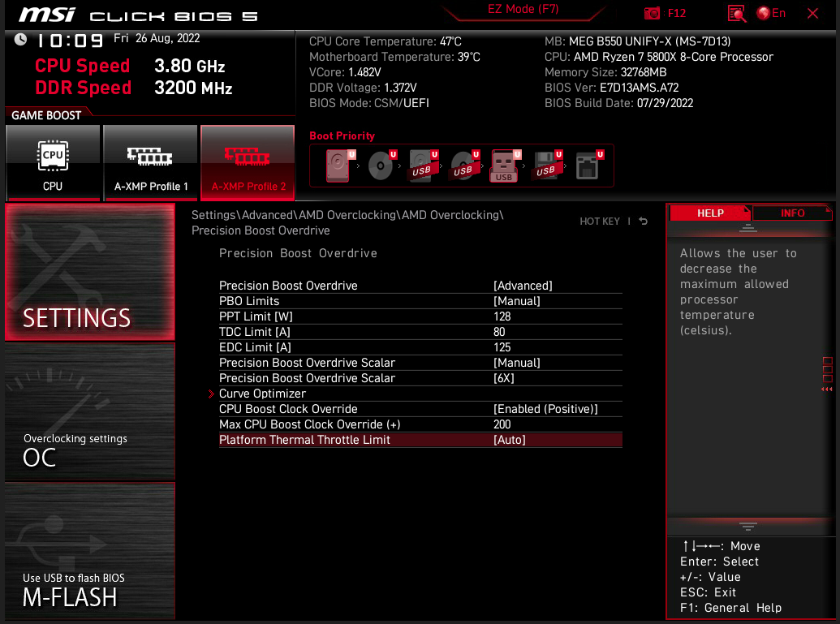Change PBO Limits [Manual] value
Screen dimensions: 840x624
pyautogui.click(x=516, y=301)
